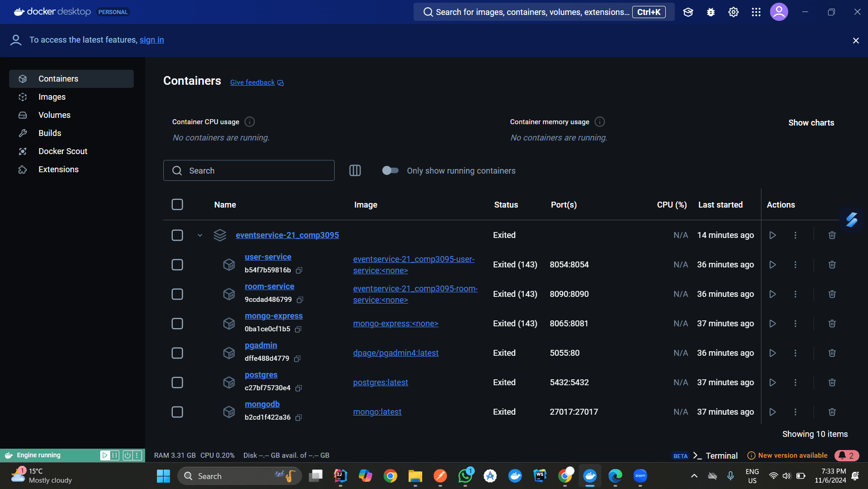Click the container search field
Viewport: 868px width, 489px height.
[249, 170]
